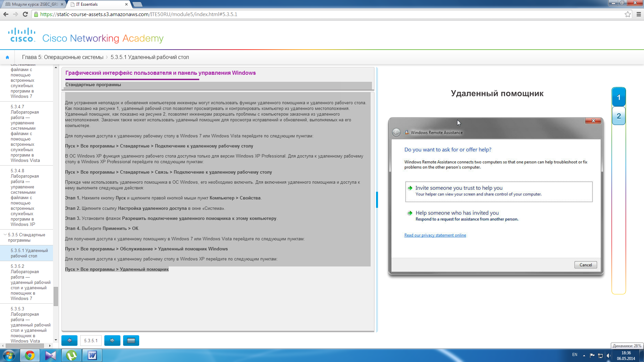Open 5.3.4.8 lab for Windows XP
644x362 pixels.
[26, 197]
